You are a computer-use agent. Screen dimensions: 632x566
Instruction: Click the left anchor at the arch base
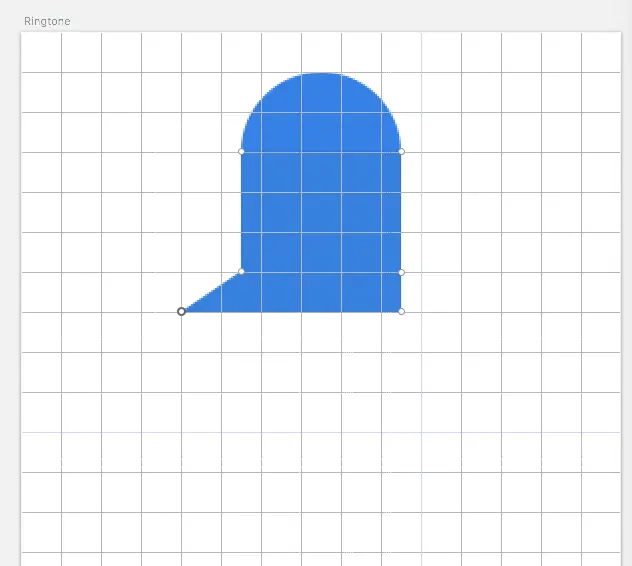[x=241, y=152]
